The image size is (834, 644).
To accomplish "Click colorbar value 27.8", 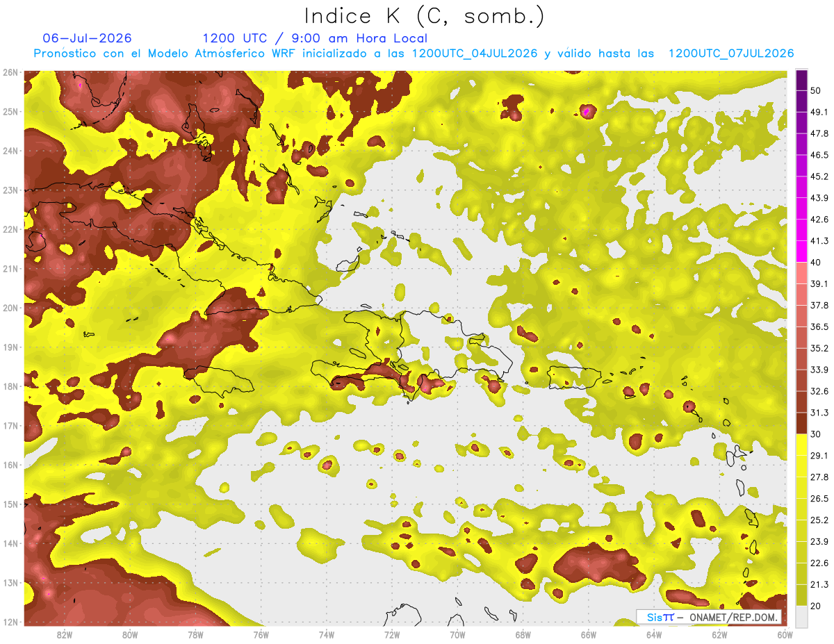I will (x=820, y=477).
